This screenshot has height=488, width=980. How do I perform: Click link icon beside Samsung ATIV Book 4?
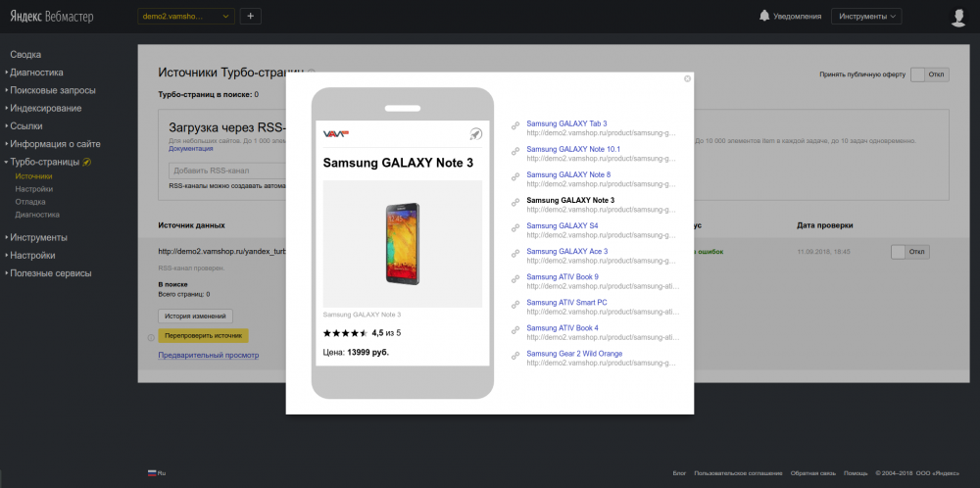coord(515,330)
